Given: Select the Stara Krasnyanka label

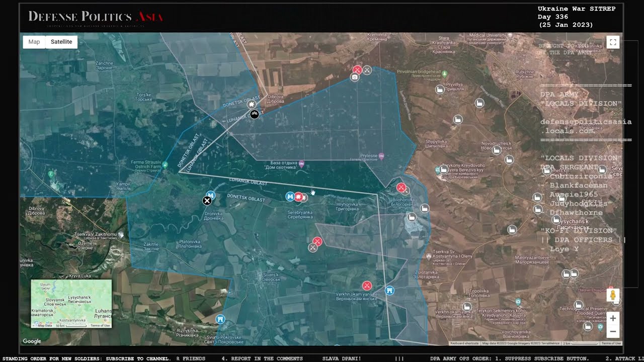Looking at the screenshot, I should pyautogui.click(x=444, y=44).
